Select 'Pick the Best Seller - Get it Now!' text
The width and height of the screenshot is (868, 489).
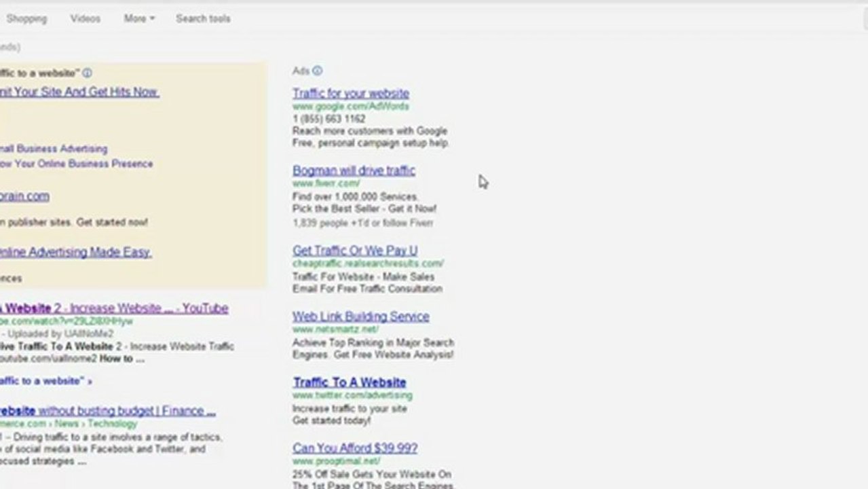pyautogui.click(x=364, y=209)
